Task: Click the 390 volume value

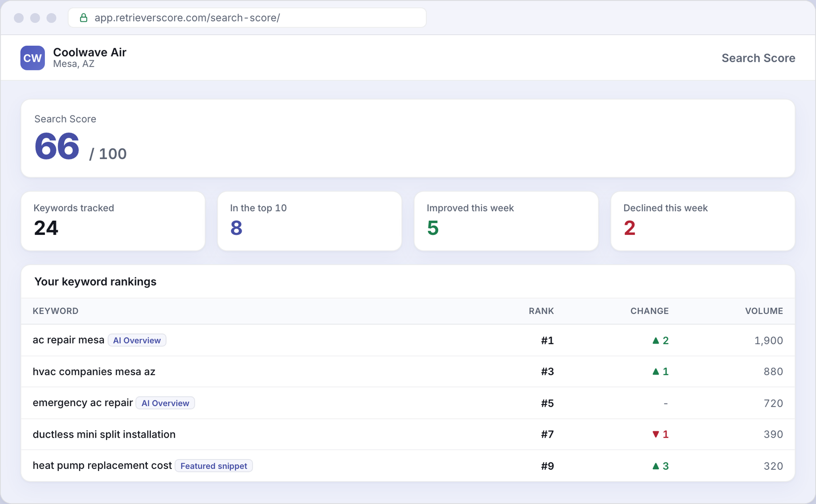Action: coord(773,434)
